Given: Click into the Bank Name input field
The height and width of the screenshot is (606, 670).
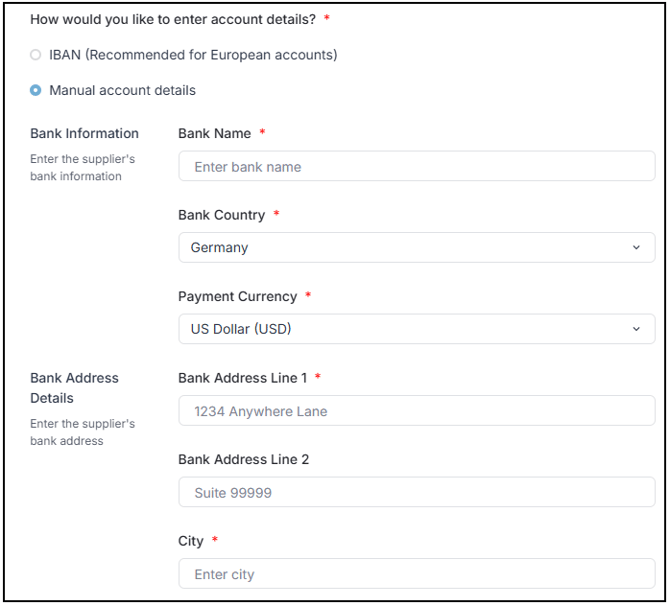Looking at the screenshot, I should (416, 167).
